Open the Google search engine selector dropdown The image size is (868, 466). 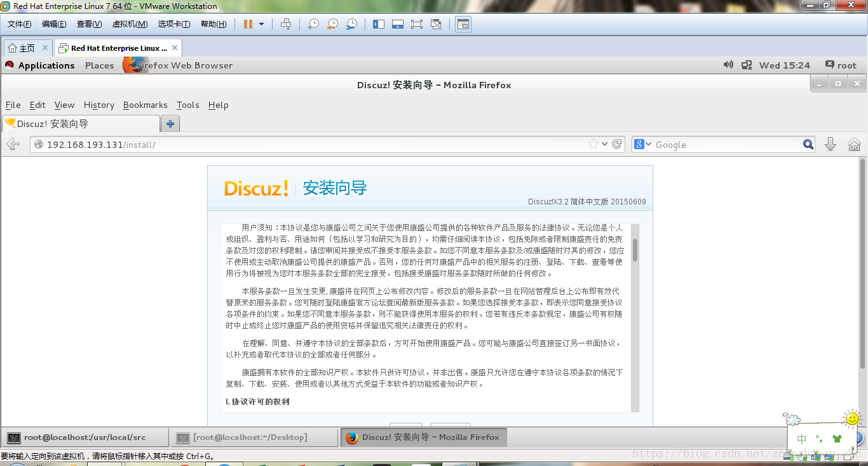[643, 145]
